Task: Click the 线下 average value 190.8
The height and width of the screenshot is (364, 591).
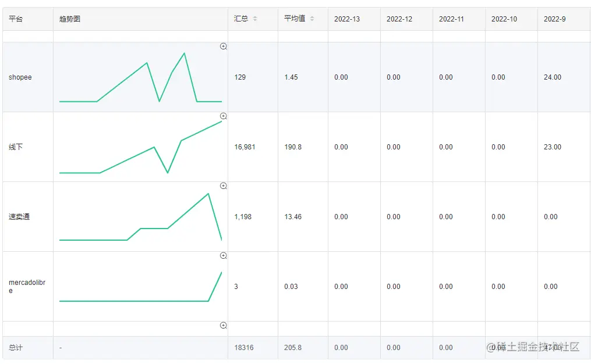Action: click(x=293, y=147)
